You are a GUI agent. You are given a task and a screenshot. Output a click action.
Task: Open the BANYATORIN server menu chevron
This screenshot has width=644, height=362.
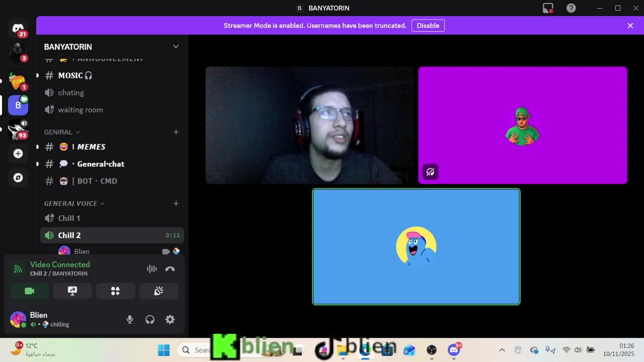176,46
